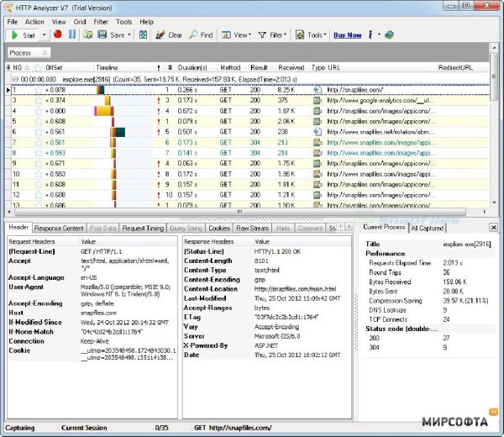Star request number 3
The image size is (504, 437).
pos(39,100)
